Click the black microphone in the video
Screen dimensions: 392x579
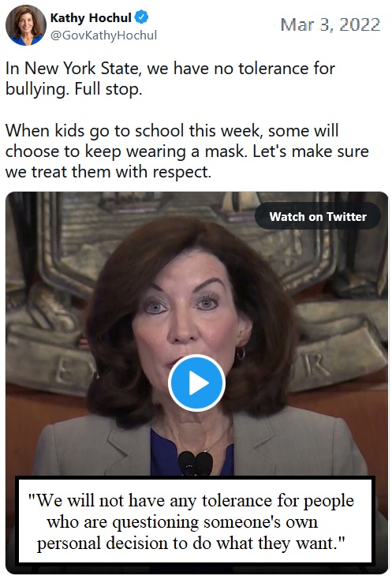tap(196, 464)
